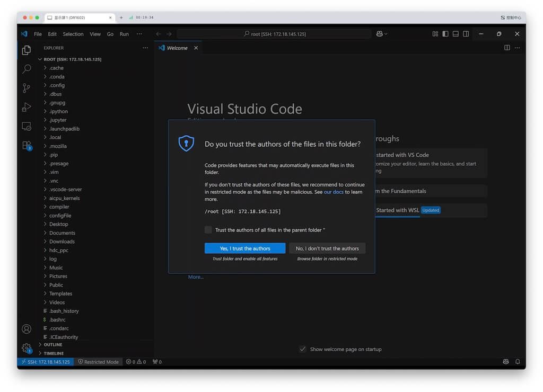
Task: Open the Source Control view
Action: point(26,88)
